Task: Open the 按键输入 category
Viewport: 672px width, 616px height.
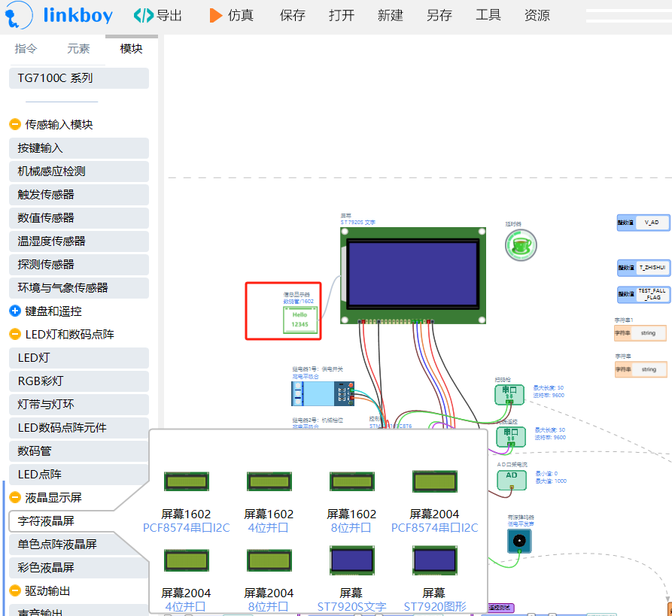Action: pyautogui.click(x=79, y=148)
